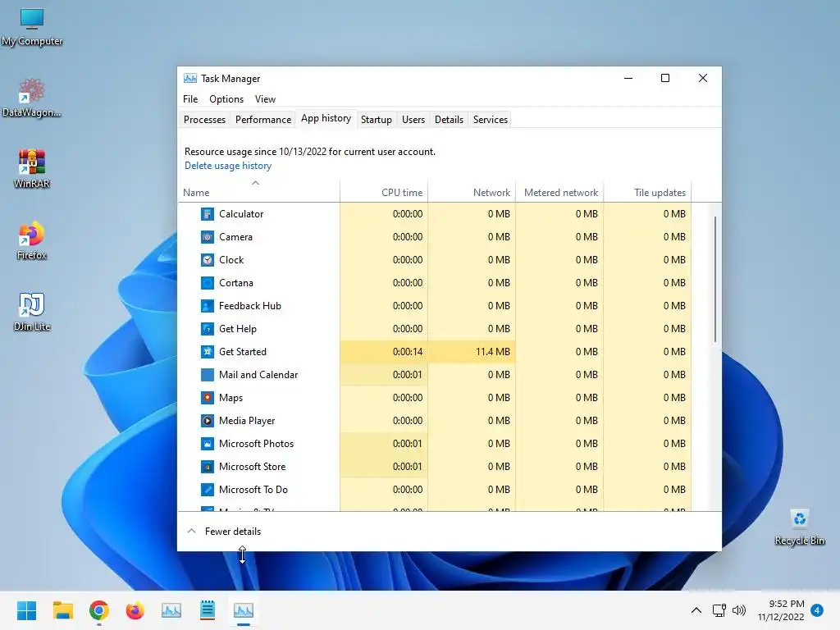840x630 pixels.
Task: Launch Chrome from the taskbar
Action: pyautogui.click(x=99, y=610)
